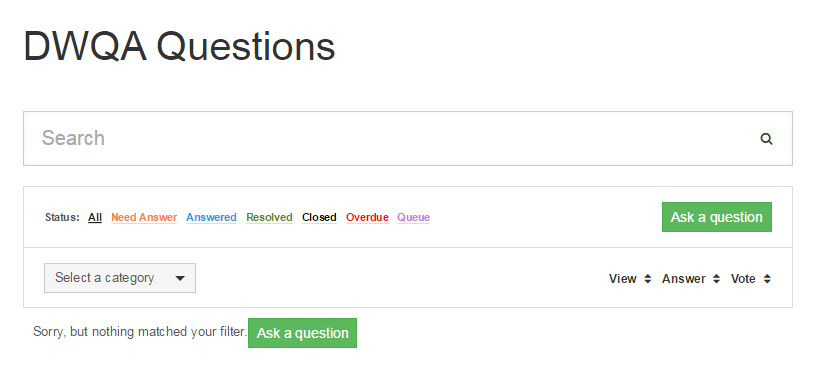Click the magnifying glass search icon
This screenshot has width=817, height=375.
click(766, 139)
